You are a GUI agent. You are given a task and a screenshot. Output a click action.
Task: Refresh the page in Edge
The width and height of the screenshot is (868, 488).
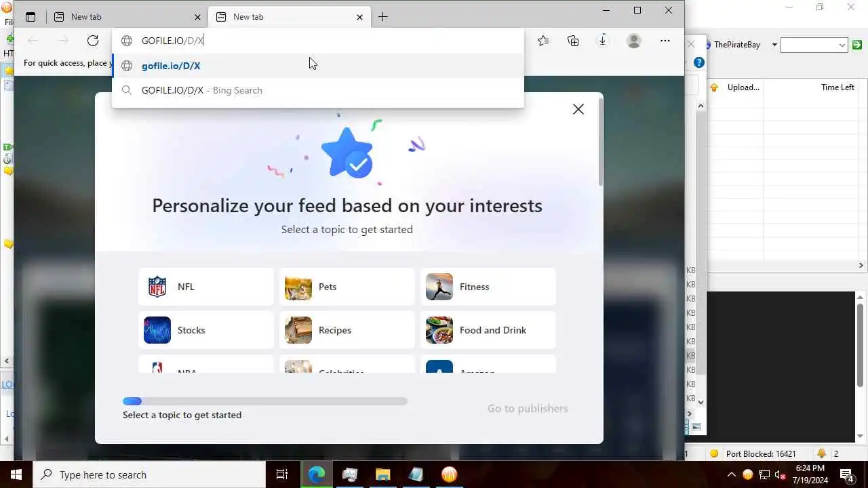point(93,41)
